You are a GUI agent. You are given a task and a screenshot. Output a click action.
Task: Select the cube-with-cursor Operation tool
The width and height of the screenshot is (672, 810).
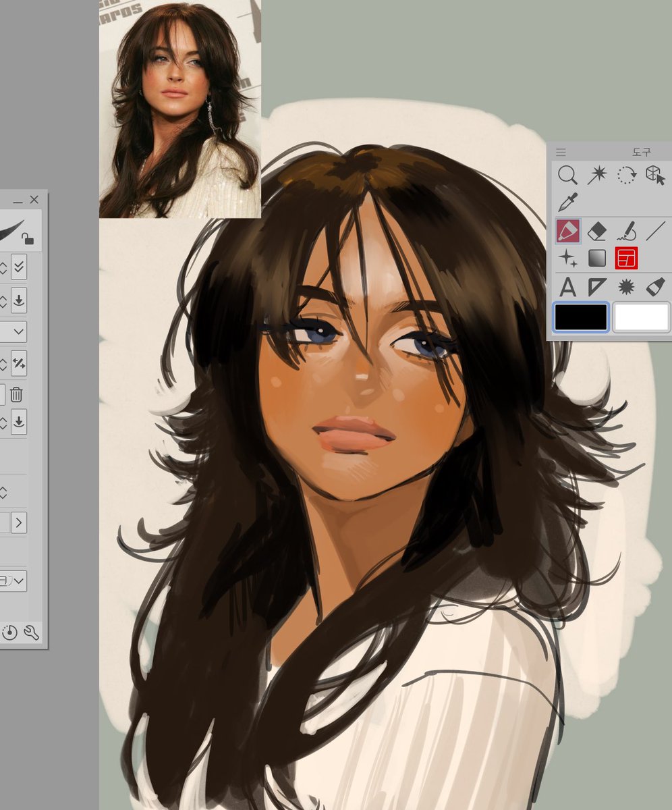click(655, 175)
